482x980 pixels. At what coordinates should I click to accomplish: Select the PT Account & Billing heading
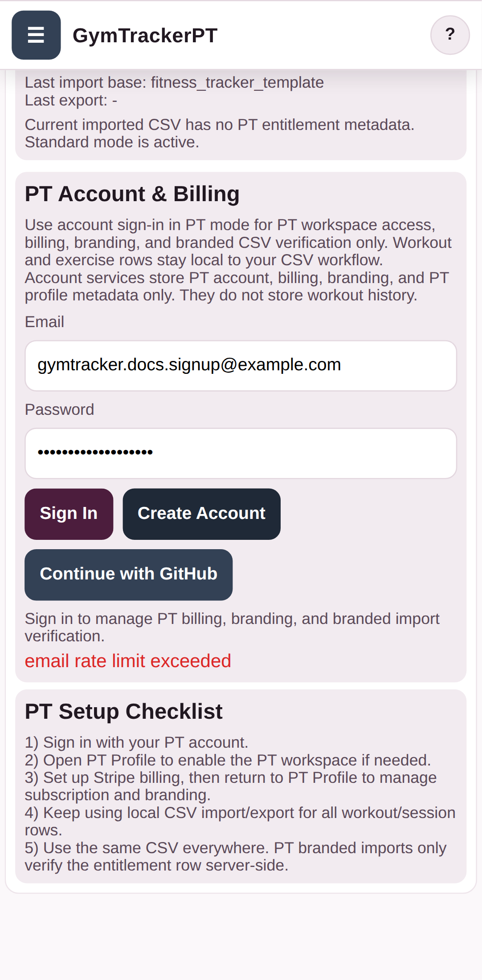(x=132, y=194)
